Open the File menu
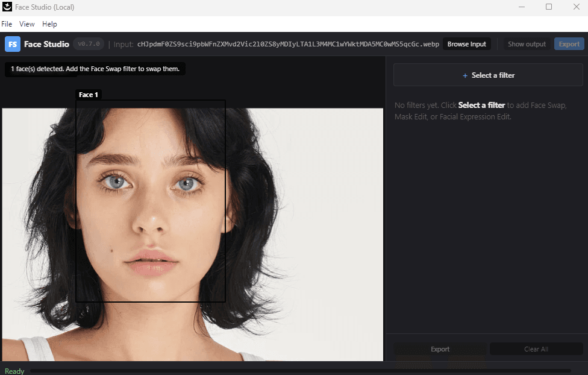 click(7, 24)
